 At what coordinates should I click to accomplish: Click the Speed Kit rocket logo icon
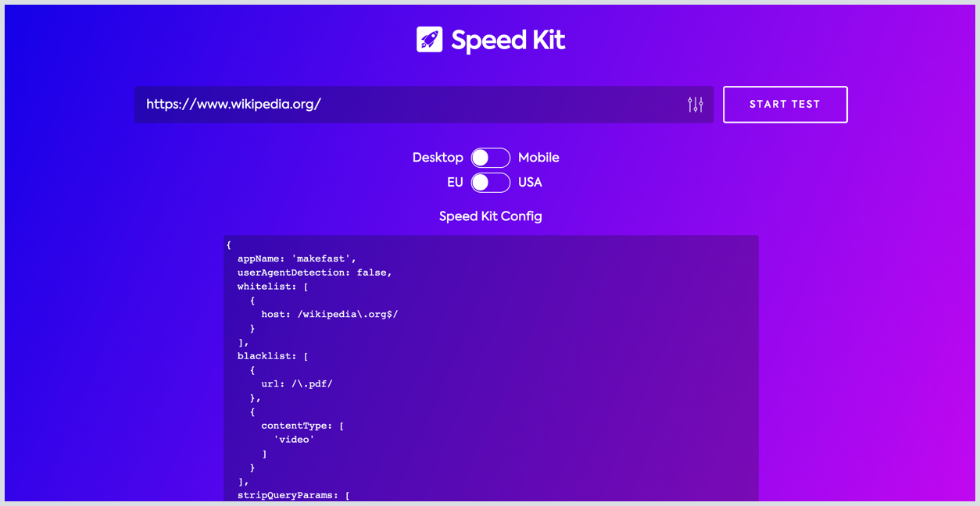[430, 40]
